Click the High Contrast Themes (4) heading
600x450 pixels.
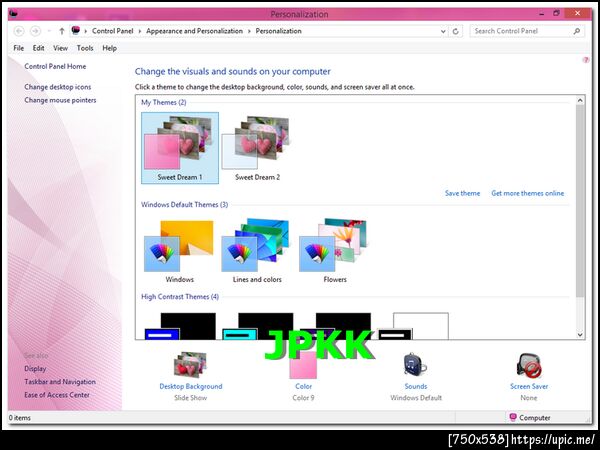point(180,297)
